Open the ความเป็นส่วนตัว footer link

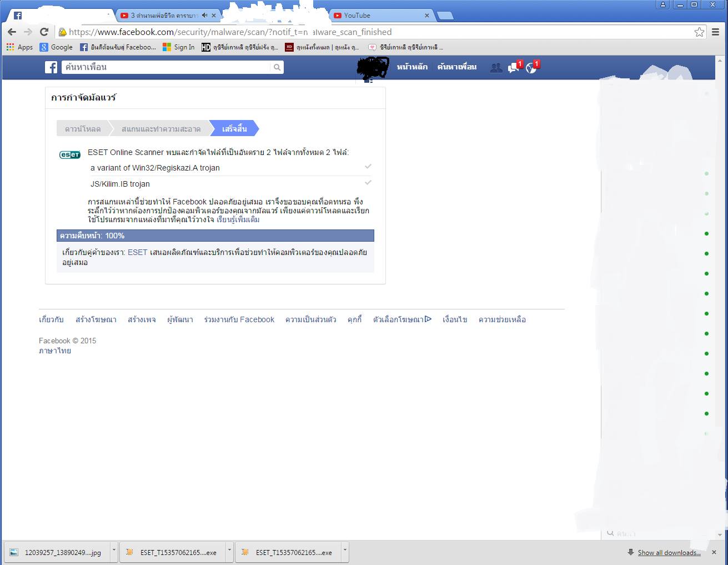click(x=311, y=319)
